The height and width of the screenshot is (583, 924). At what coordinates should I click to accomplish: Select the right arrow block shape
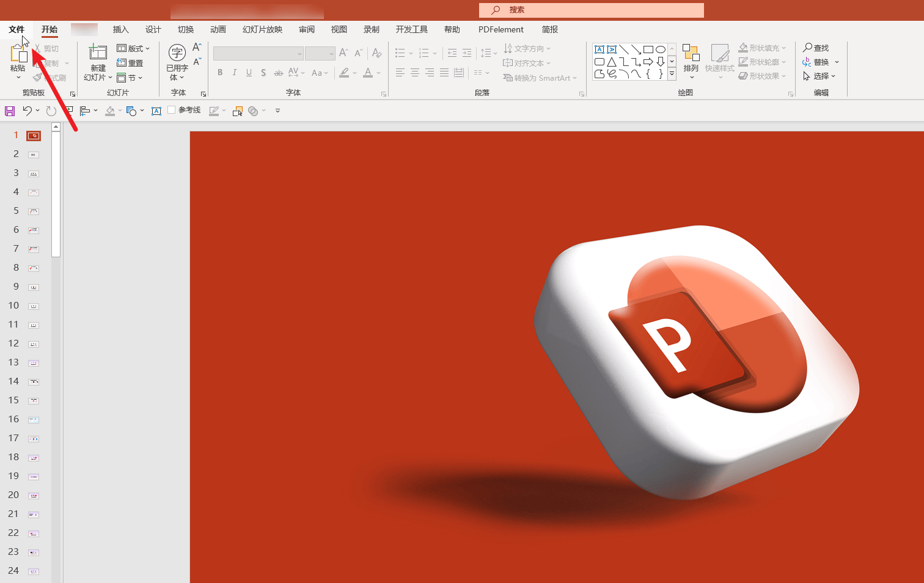pos(648,62)
